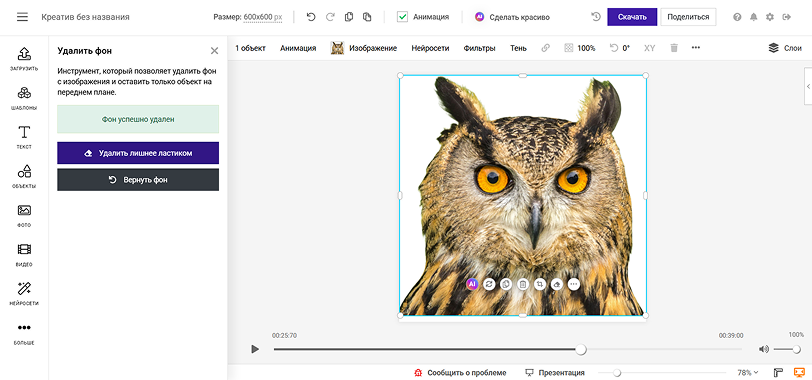Screen dimensions: 812x380
Task: Open notifications bell icon
Action: pos(753,17)
